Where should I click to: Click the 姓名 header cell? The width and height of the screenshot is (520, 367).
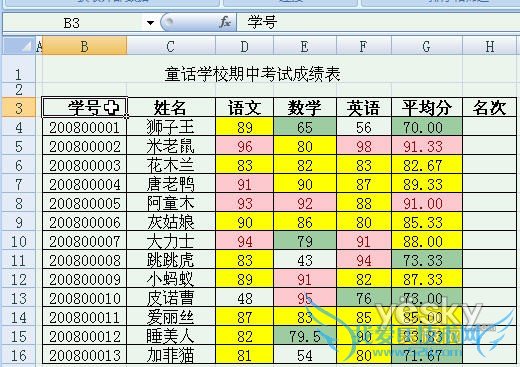[x=171, y=108]
